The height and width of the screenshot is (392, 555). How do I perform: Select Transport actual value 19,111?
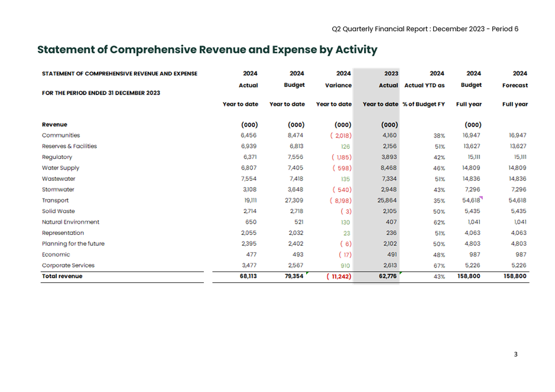coord(250,200)
